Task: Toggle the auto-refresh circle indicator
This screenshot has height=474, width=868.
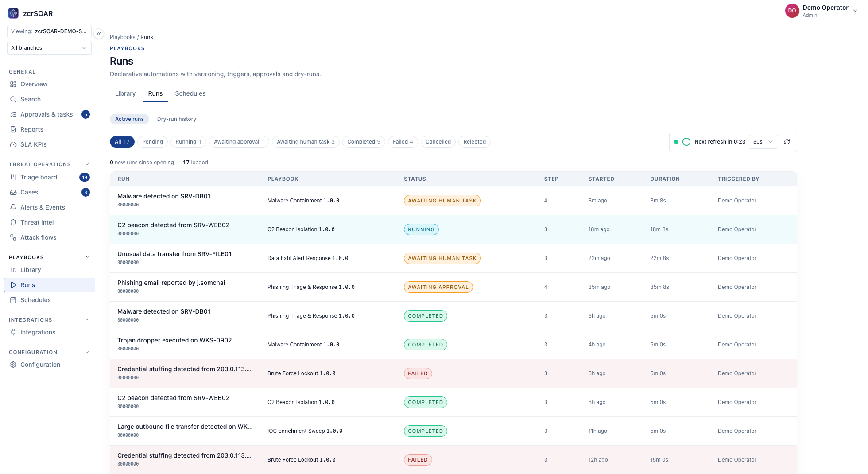Action: [x=686, y=142]
